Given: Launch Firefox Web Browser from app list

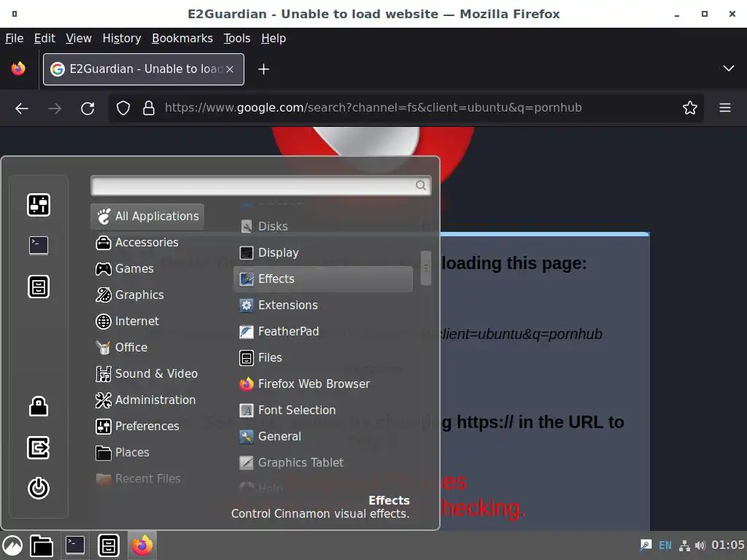Looking at the screenshot, I should pyautogui.click(x=323, y=384).
